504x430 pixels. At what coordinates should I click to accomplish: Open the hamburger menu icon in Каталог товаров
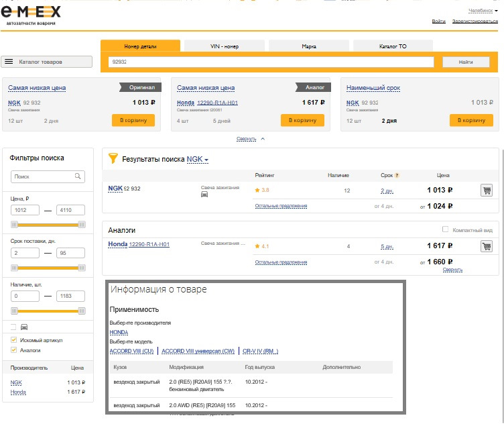[9, 62]
